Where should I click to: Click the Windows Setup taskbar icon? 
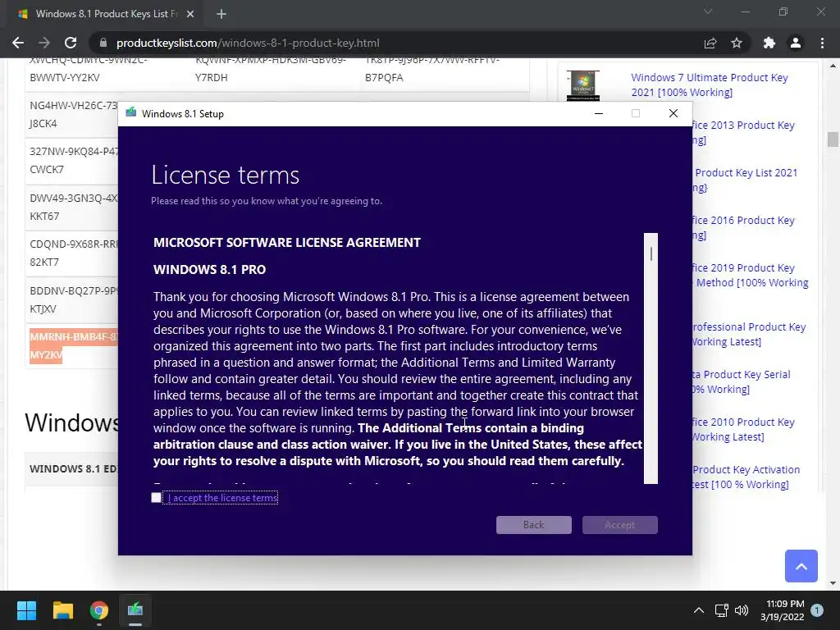[135, 610]
